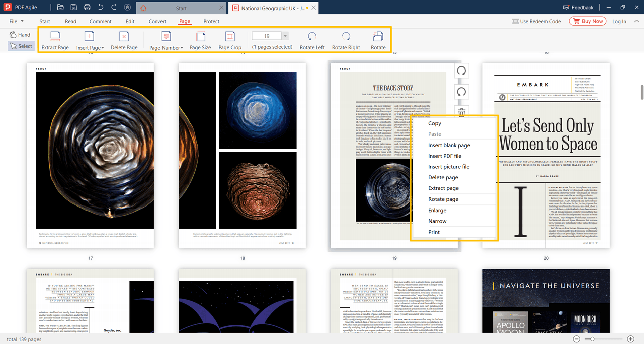This screenshot has width=644, height=344.
Task: Open the Page Crop tool
Action: coord(230,40)
